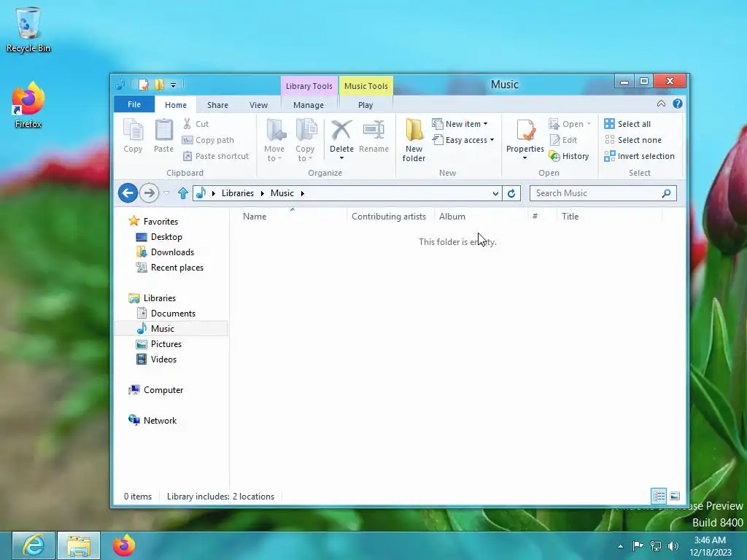Open the address bar history dropdown
747x560 pixels.
click(x=495, y=193)
